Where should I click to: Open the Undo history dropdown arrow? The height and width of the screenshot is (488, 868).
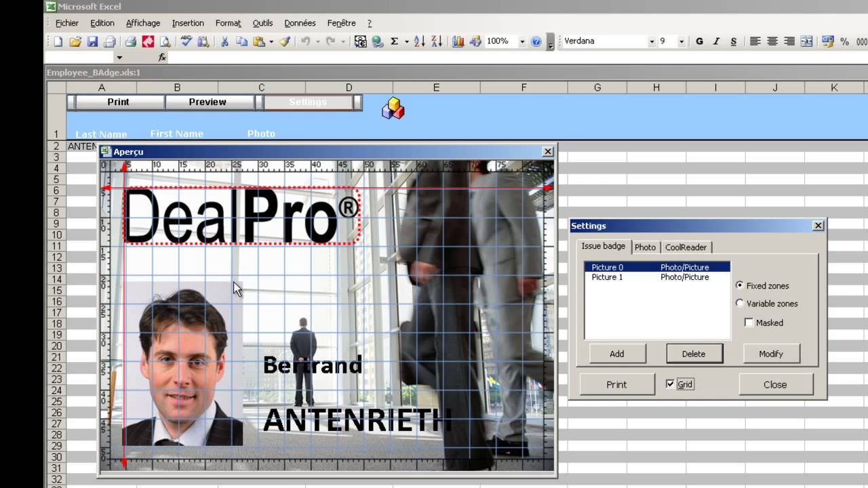pos(317,41)
